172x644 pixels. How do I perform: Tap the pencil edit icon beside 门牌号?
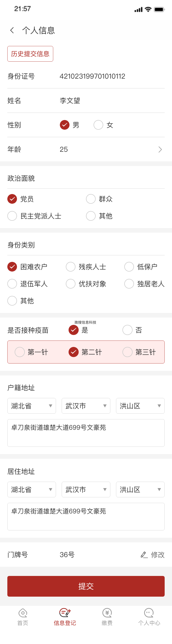click(x=144, y=555)
